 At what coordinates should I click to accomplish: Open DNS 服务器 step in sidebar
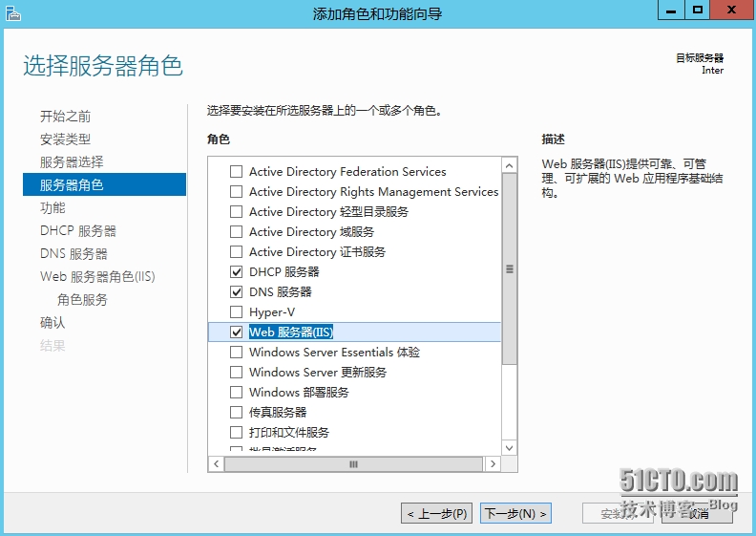coord(73,254)
